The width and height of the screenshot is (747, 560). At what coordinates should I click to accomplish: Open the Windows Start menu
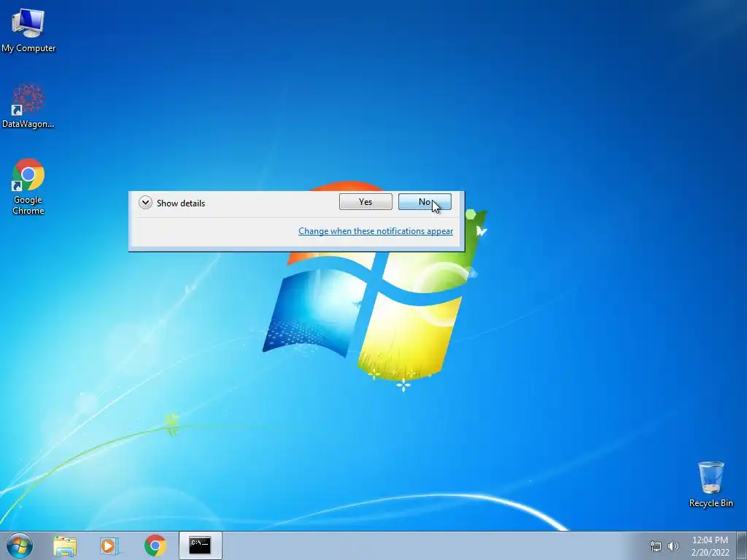point(20,545)
